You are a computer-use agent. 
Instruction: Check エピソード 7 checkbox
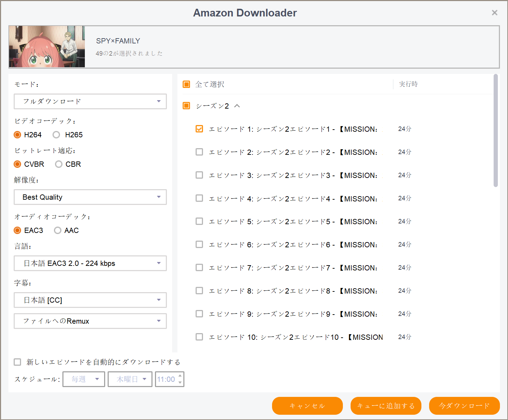[x=199, y=268]
